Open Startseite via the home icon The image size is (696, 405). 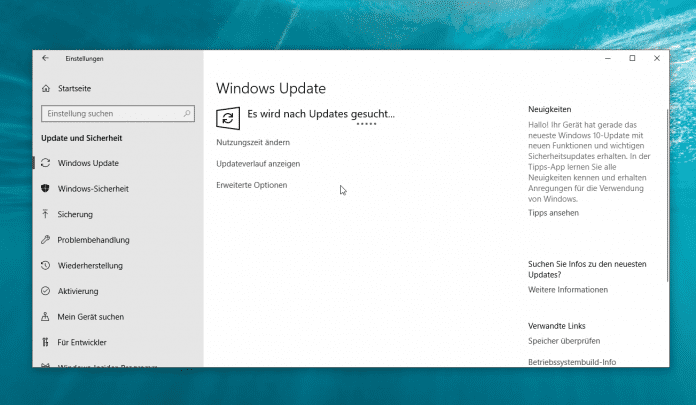(46, 89)
